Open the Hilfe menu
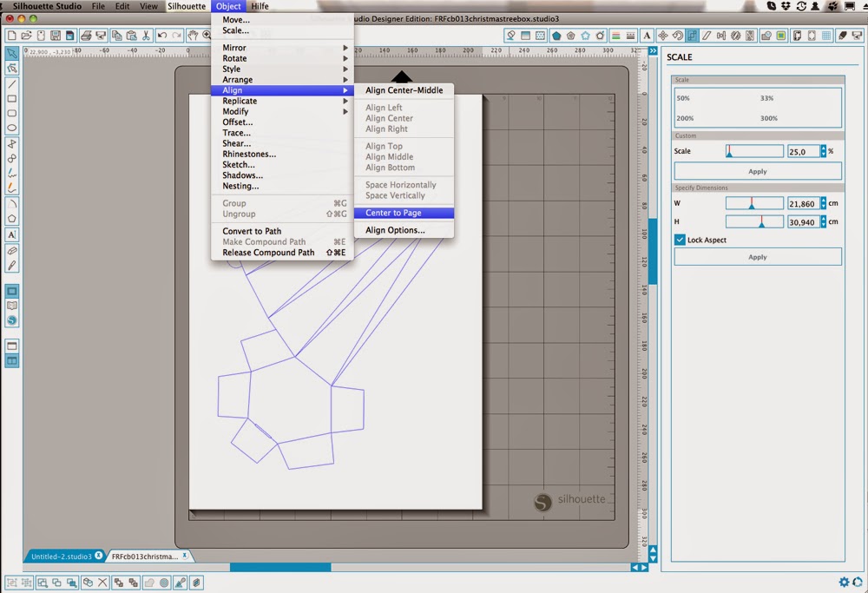 260,6
